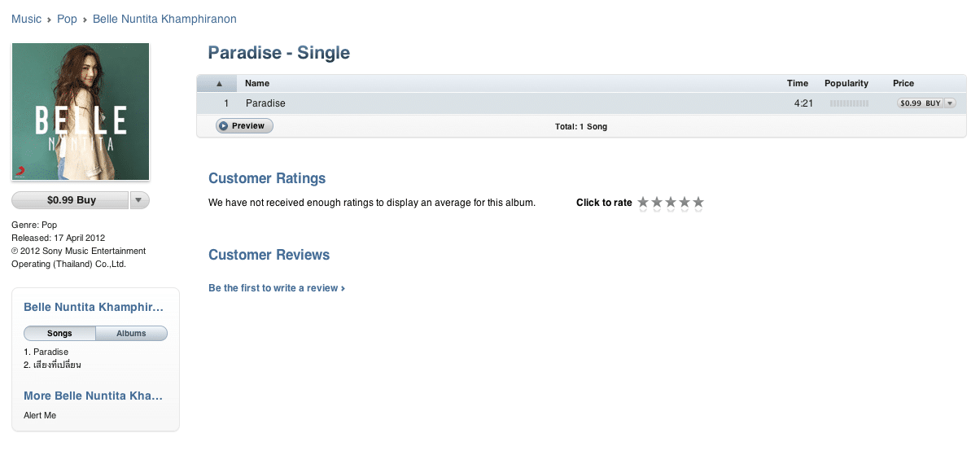Screen dimensions: 980x455
Task: Switch to the Albums toggle
Action: [132, 333]
